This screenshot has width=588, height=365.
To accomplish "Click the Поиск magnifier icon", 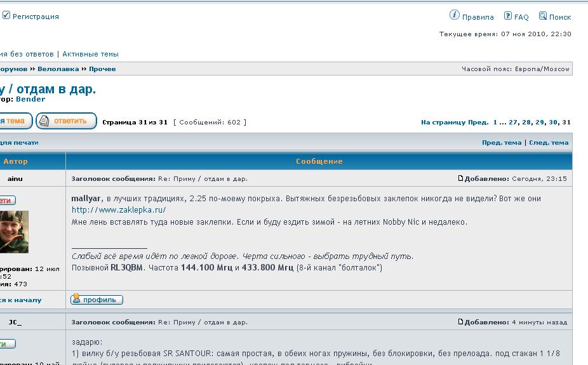I will [543, 16].
